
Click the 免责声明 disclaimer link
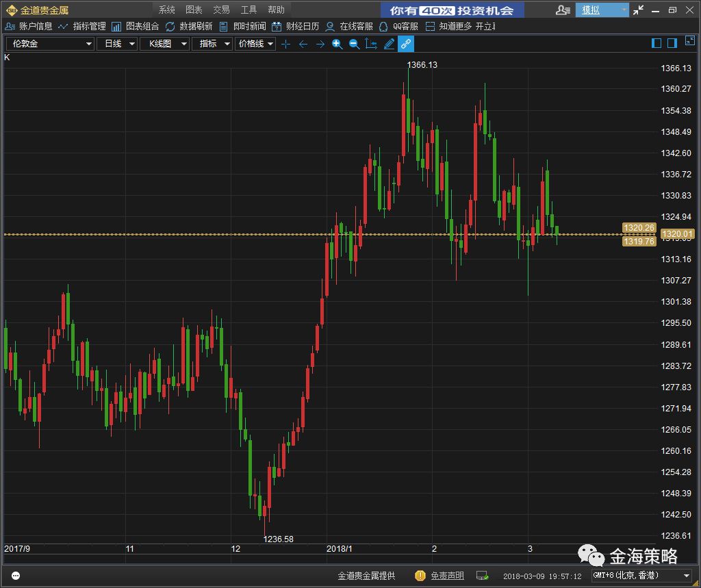[x=447, y=576]
